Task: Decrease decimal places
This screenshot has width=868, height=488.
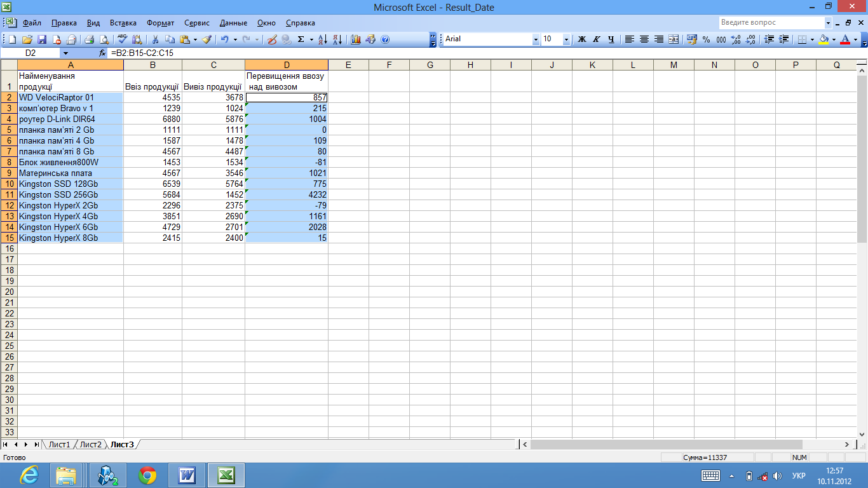Action: pos(750,39)
